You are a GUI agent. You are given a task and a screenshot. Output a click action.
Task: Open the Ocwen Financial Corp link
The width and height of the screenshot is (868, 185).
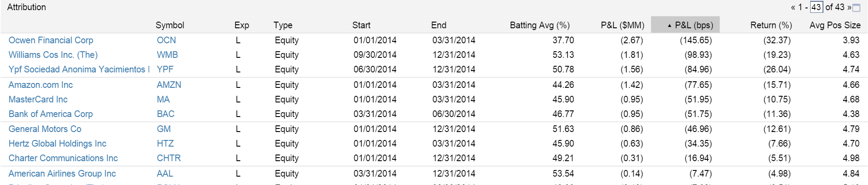[x=51, y=40]
